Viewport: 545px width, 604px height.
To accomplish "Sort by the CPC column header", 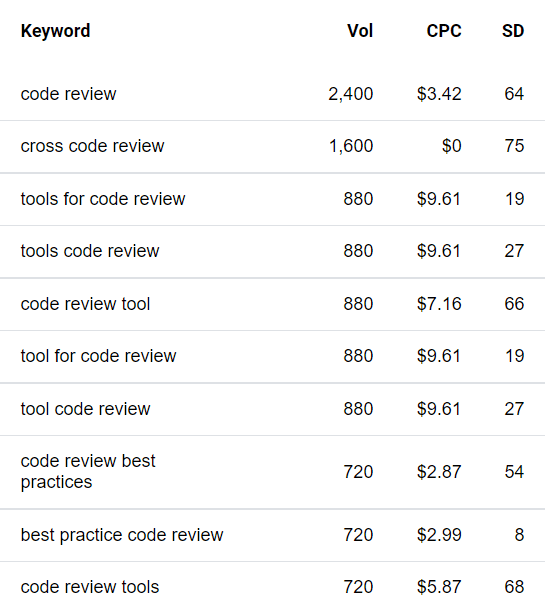I will point(444,31).
